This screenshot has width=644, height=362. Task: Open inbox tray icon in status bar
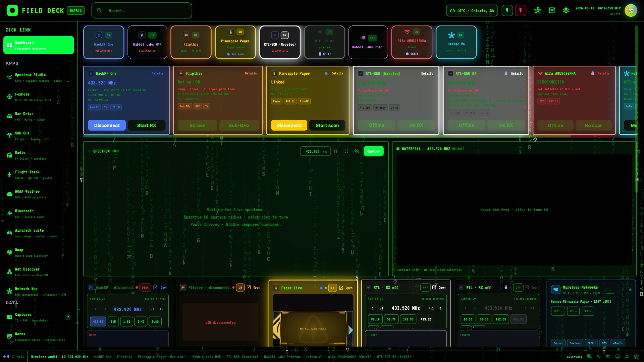pos(617,356)
